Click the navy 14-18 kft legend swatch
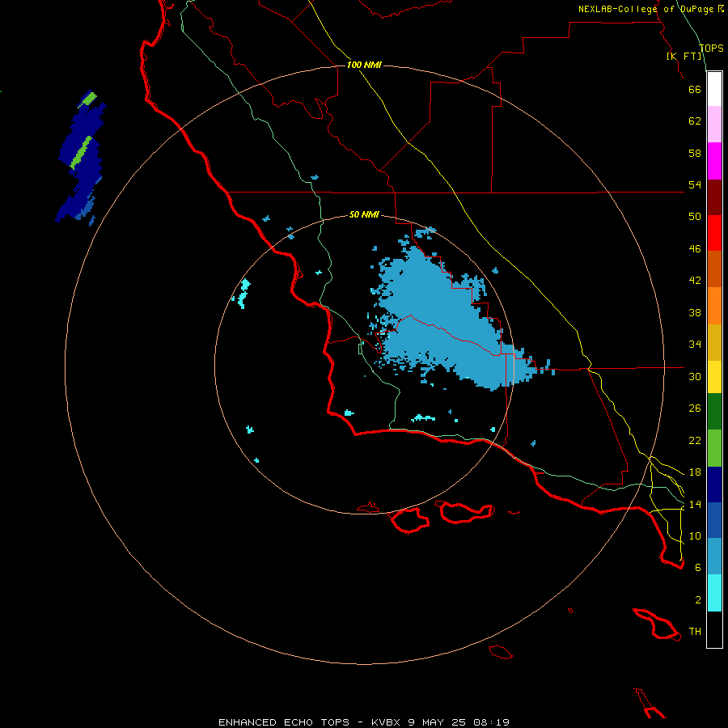Screen dimensions: 728x728 coord(714,485)
